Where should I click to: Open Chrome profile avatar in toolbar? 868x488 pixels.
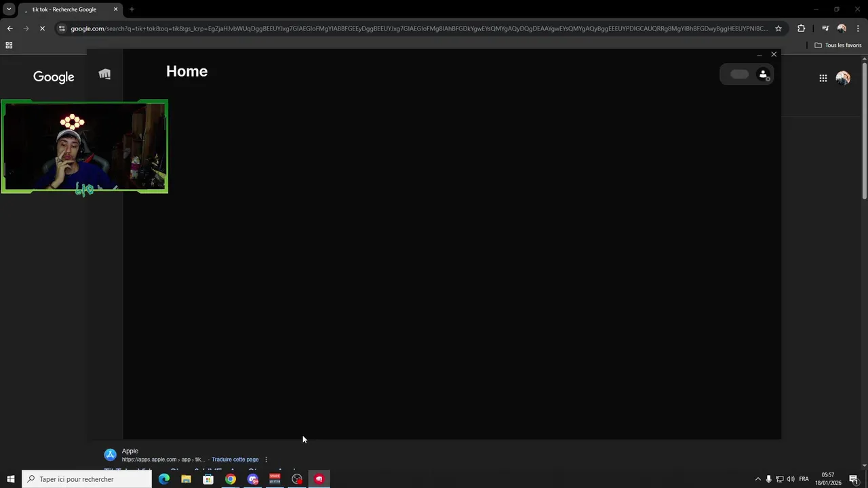point(842,28)
